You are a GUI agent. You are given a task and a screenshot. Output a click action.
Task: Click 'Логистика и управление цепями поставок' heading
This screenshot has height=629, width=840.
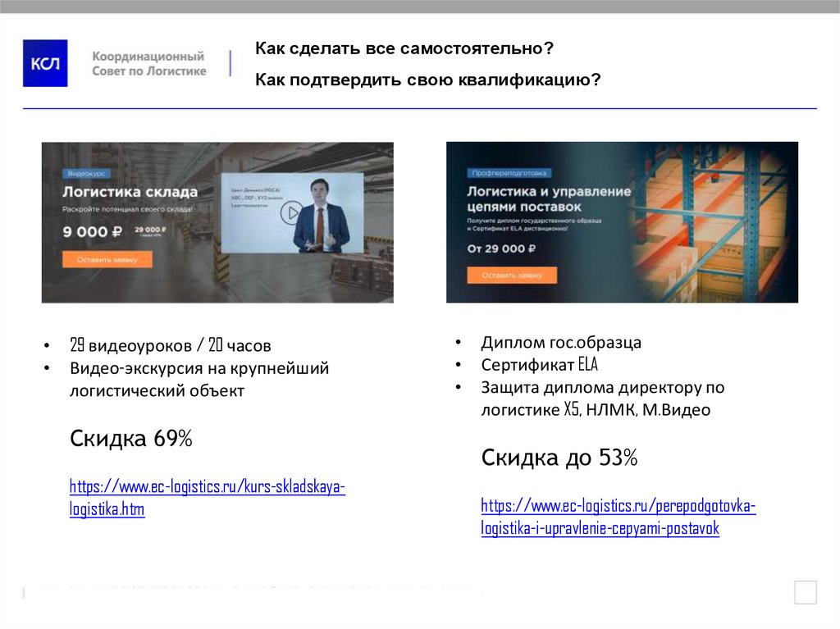[549, 198]
